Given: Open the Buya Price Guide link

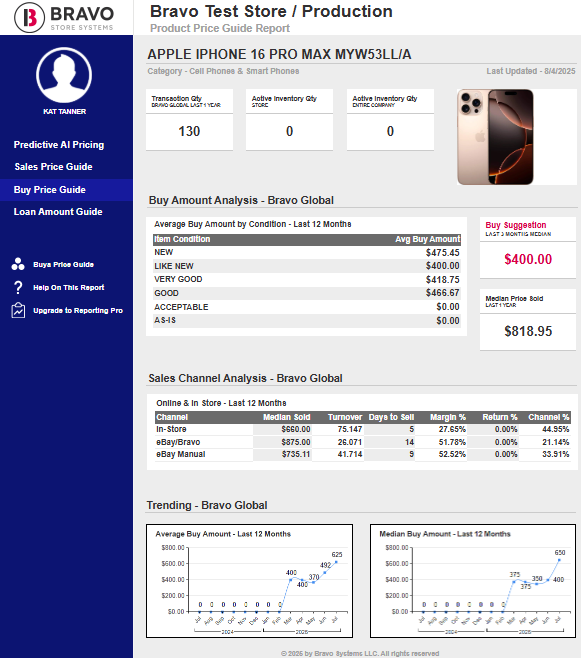Looking at the screenshot, I should (x=63, y=264).
